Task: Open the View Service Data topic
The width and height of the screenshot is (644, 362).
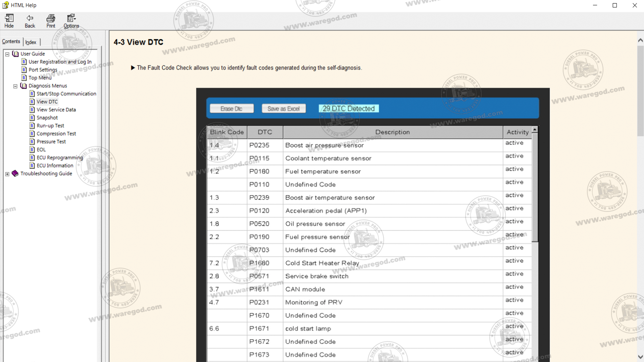Action: point(56,110)
